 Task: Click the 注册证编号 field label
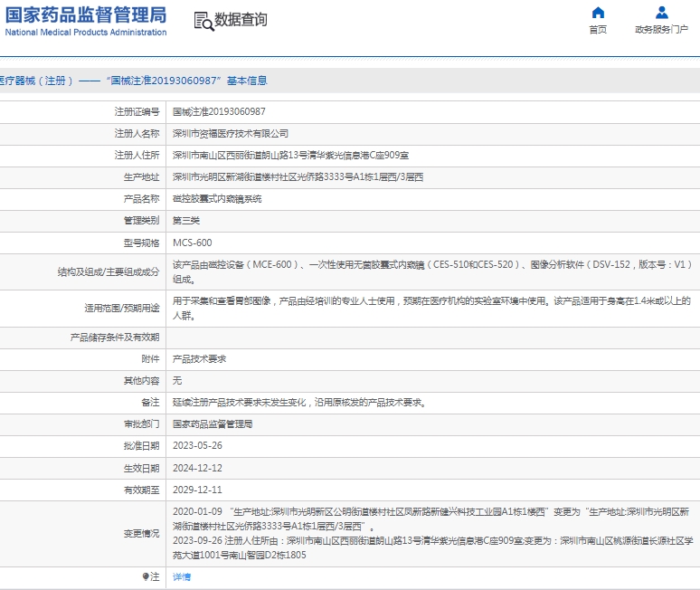click(137, 111)
